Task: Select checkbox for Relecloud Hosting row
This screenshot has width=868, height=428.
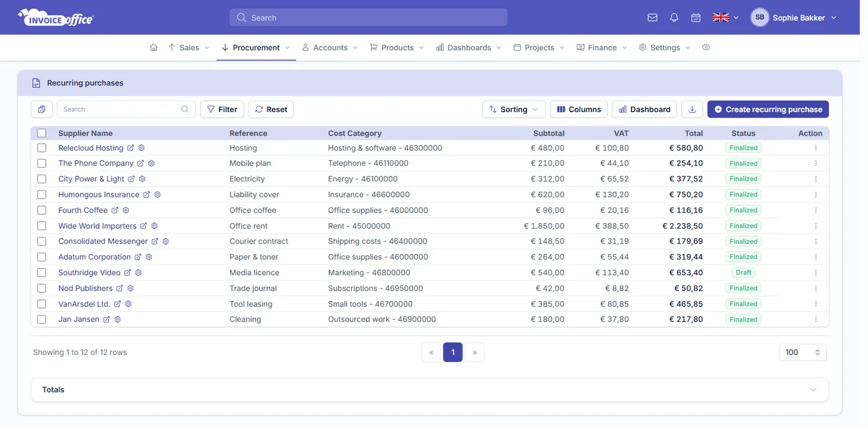Action: [x=42, y=148]
